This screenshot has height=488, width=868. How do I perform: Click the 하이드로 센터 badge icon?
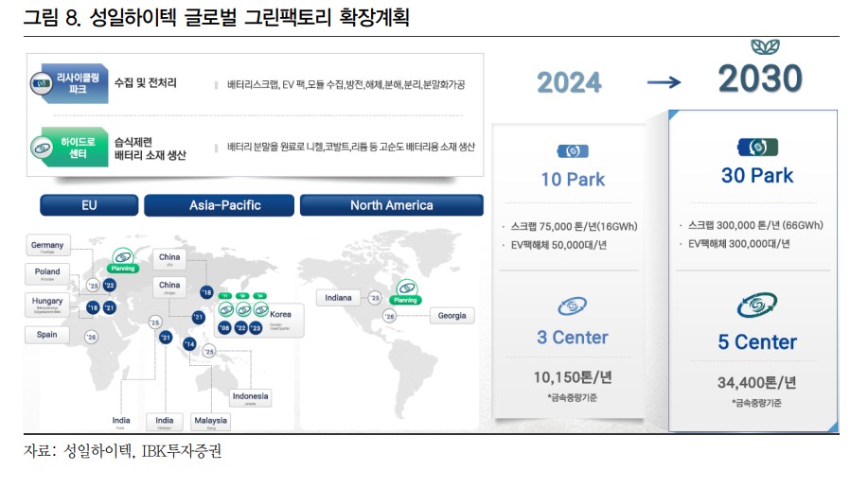pyautogui.click(x=42, y=148)
